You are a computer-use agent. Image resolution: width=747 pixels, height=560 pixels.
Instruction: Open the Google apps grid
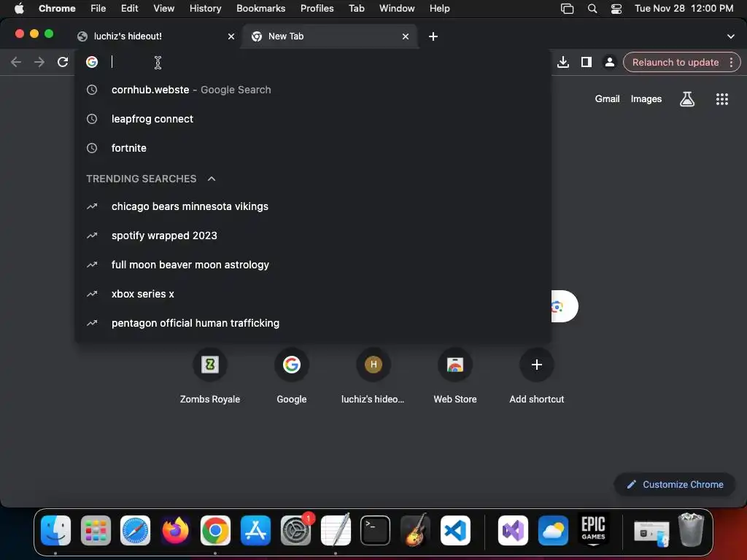coord(722,99)
